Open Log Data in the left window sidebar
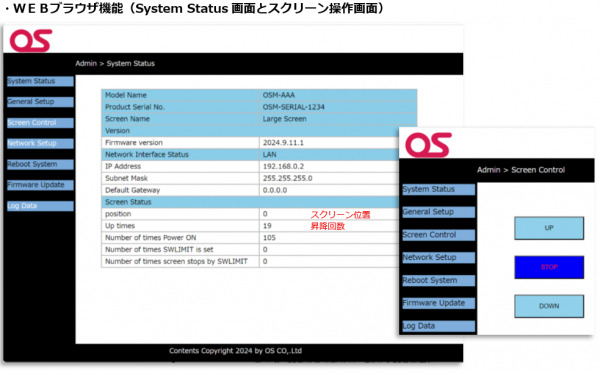This screenshot has width=600, height=372. pyautogui.click(x=40, y=206)
